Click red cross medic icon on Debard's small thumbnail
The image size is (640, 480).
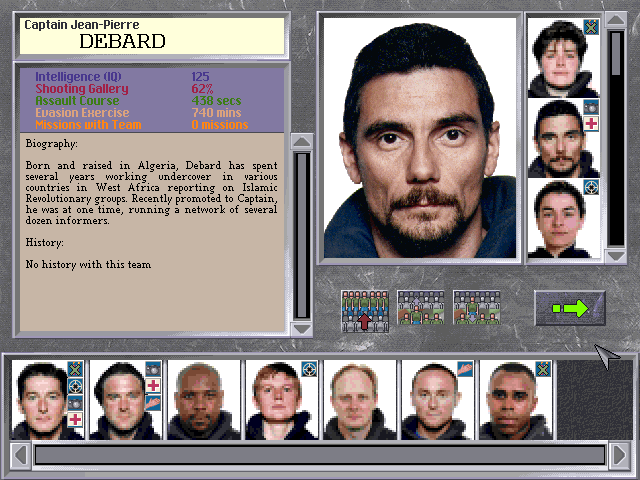591,123
